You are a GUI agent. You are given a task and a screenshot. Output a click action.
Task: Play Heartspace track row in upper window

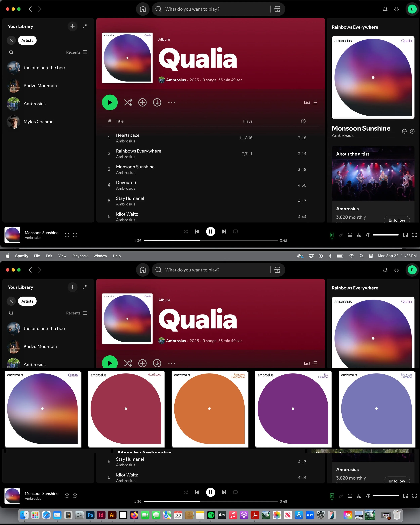(x=211, y=138)
